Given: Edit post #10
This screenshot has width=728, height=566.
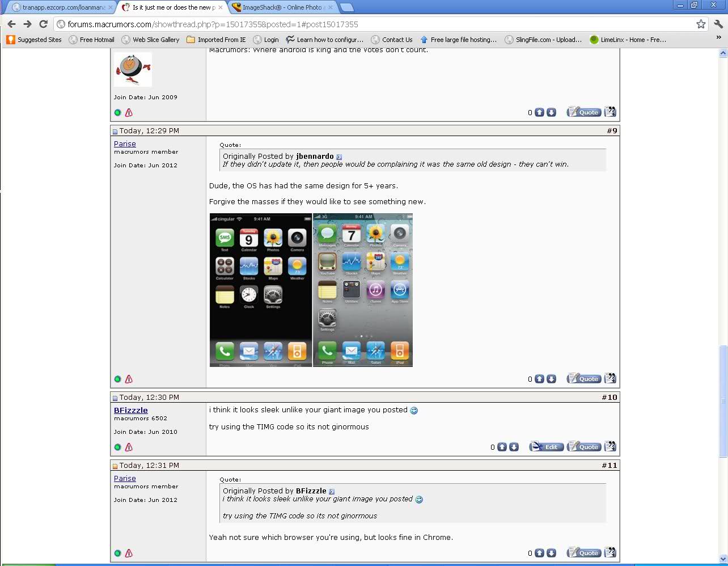Looking at the screenshot, I should 547,446.
